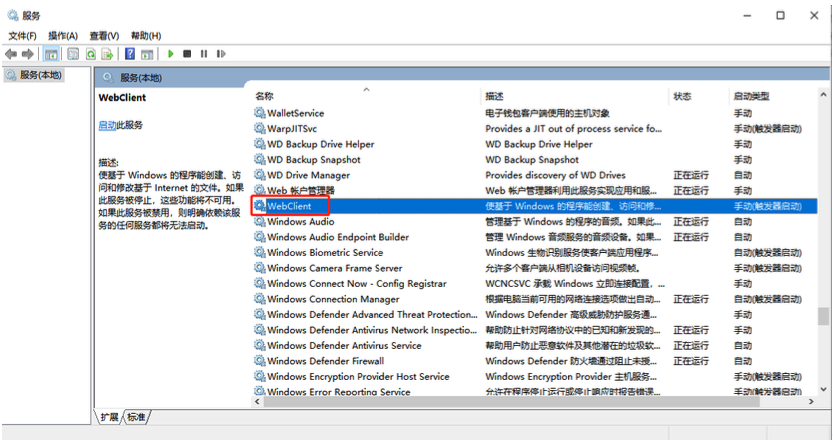The height and width of the screenshot is (440, 833).
Task: Pause the service with the pause icon
Action: pyautogui.click(x=204, y=54)
